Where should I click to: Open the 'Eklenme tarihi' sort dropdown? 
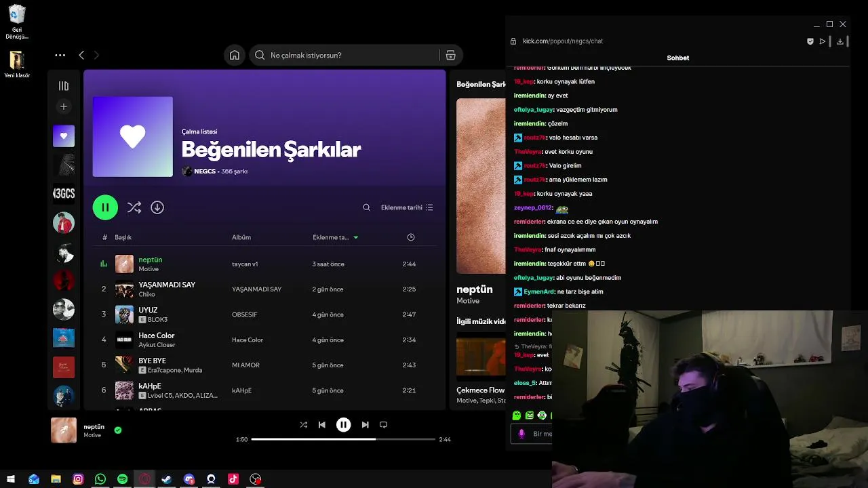click(407, 207)
